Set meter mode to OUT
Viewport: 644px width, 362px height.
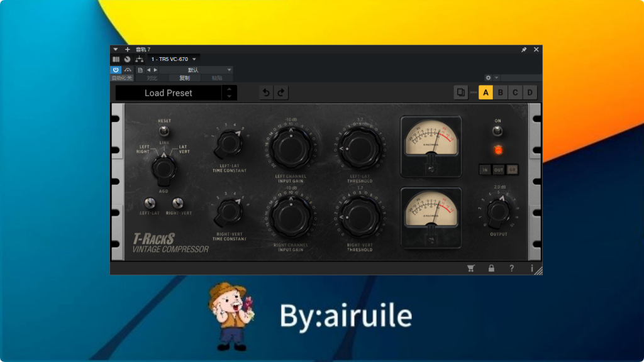tap(499, 170)
